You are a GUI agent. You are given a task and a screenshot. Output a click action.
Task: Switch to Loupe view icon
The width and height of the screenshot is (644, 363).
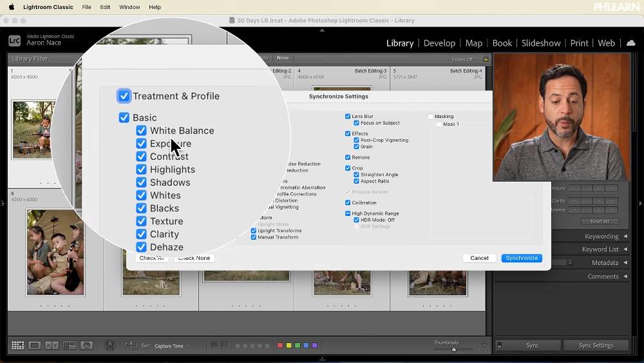(x=35, y=346)
